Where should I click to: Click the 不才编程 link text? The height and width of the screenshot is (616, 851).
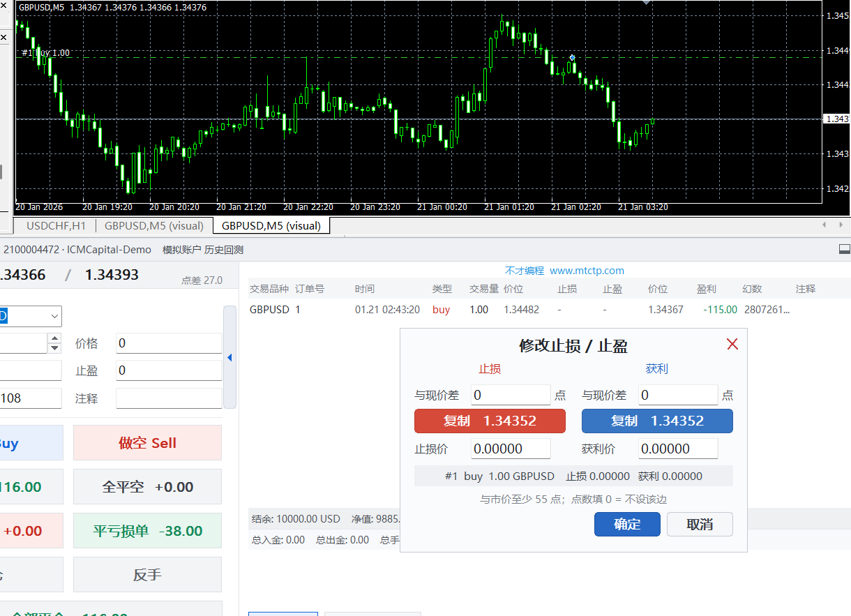pos(524,271)
